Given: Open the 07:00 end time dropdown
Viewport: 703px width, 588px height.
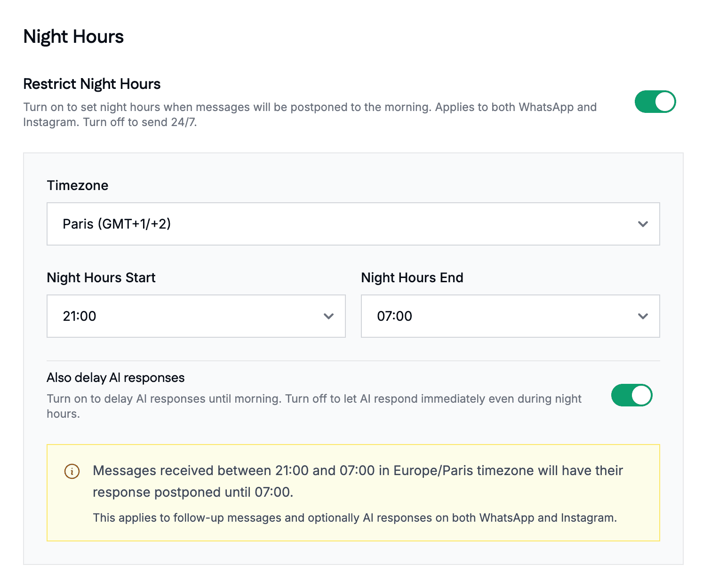Looking at the screenshot, I should 511,316.
